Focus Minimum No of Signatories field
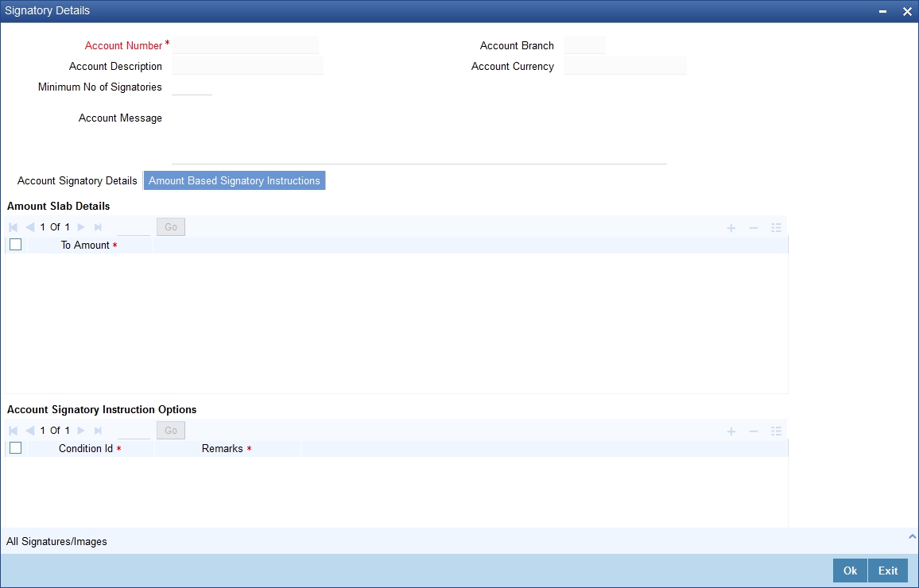The width and height of the screenshot is (919, 588). [x=192, y=87]
